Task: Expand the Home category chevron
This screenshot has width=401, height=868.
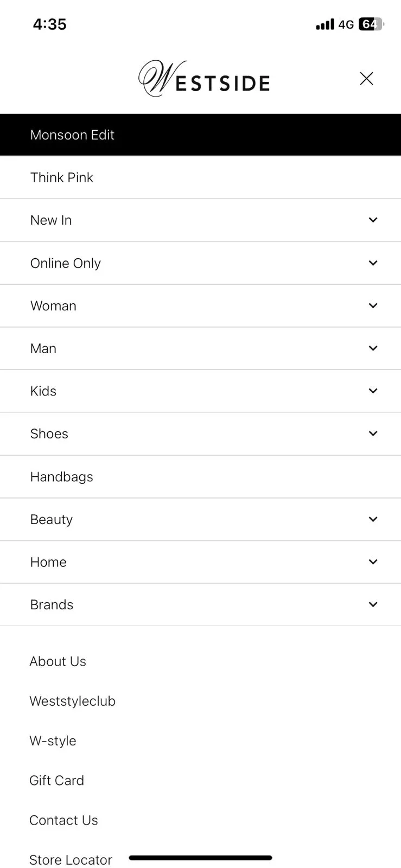Action: point(373,561)
